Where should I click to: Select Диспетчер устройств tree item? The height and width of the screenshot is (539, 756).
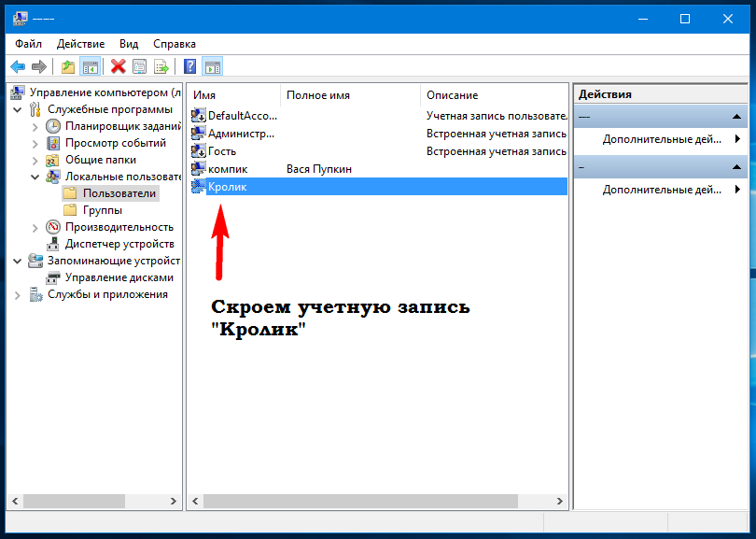coord(119,244)
